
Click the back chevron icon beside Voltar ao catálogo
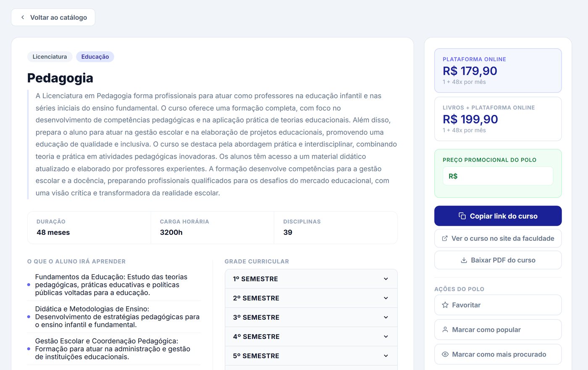tap(23, 17)
